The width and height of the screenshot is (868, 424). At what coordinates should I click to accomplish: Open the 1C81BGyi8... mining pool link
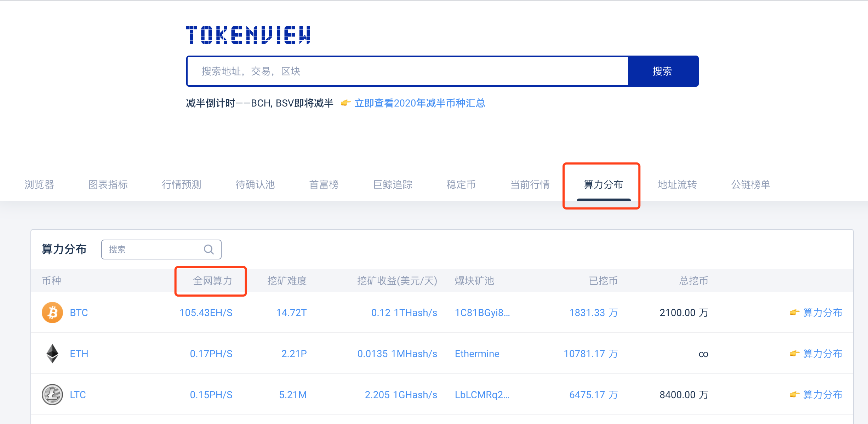(x=482, y=313)
